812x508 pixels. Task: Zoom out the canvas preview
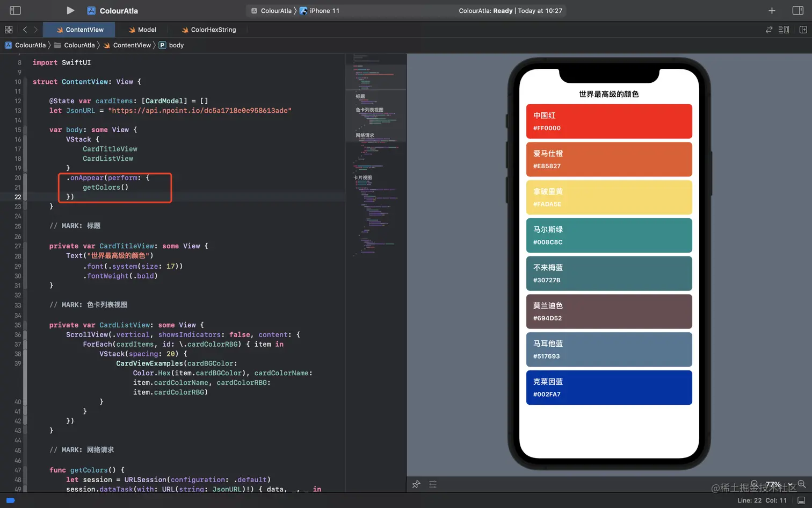(x=755, y=484)
